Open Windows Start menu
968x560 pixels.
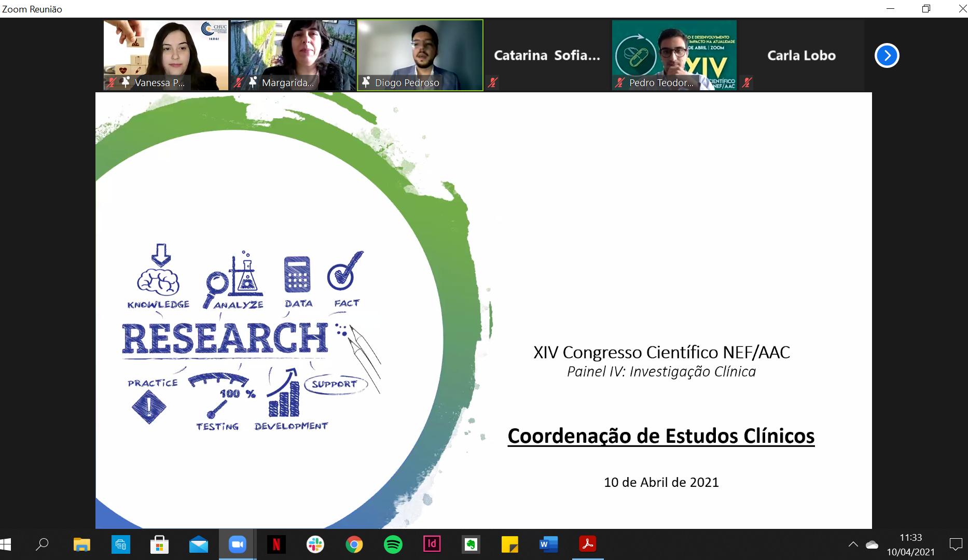click(x=5, y=544)
